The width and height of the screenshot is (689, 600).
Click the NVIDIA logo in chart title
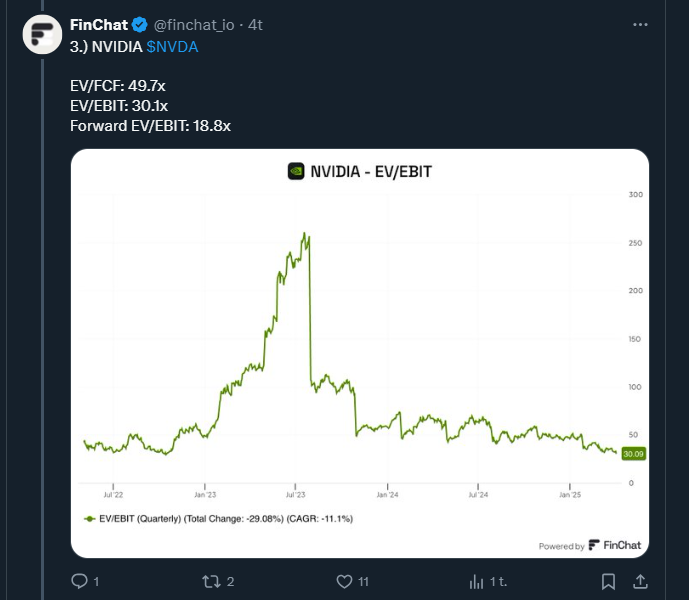coord(296,171)
